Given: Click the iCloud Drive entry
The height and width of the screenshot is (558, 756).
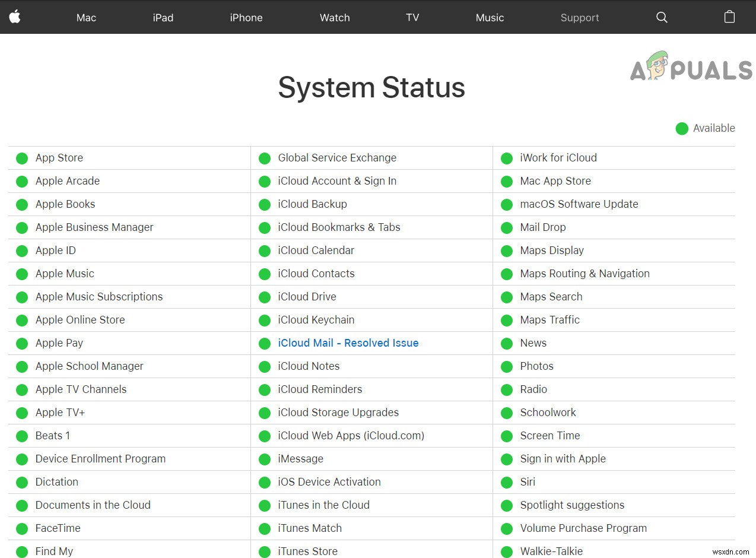Looking at the screenshot, I should (307, 297).
